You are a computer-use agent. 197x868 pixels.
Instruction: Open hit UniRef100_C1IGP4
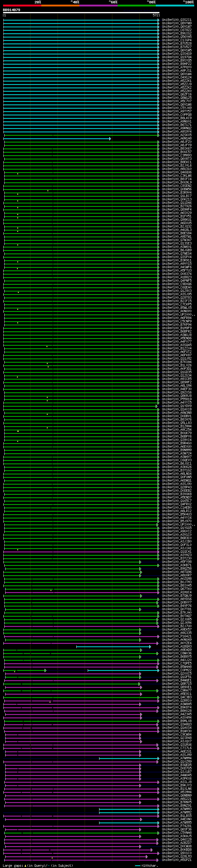tap(177, 40)
